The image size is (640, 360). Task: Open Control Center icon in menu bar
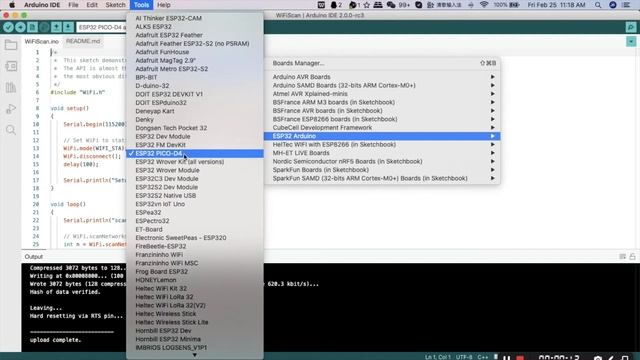[626, 5]
